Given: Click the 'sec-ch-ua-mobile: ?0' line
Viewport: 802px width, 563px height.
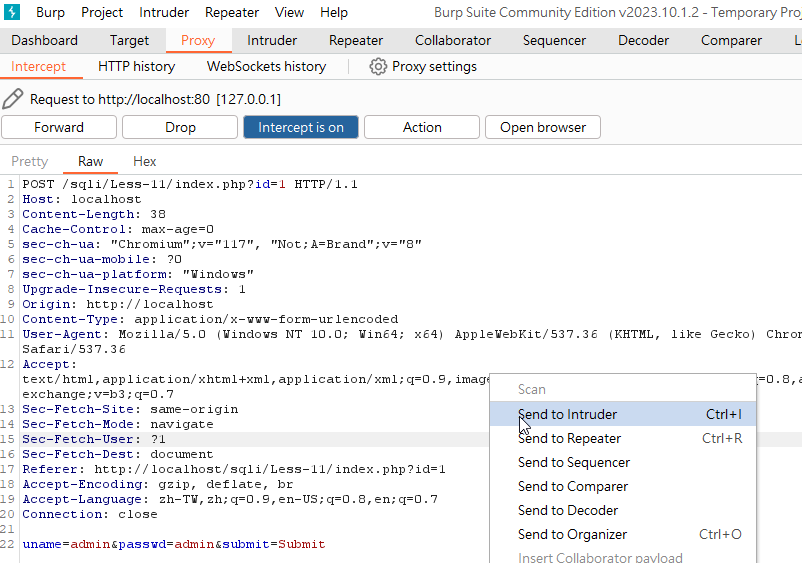Looking at the screenshot, I should (x=102, y=259).
